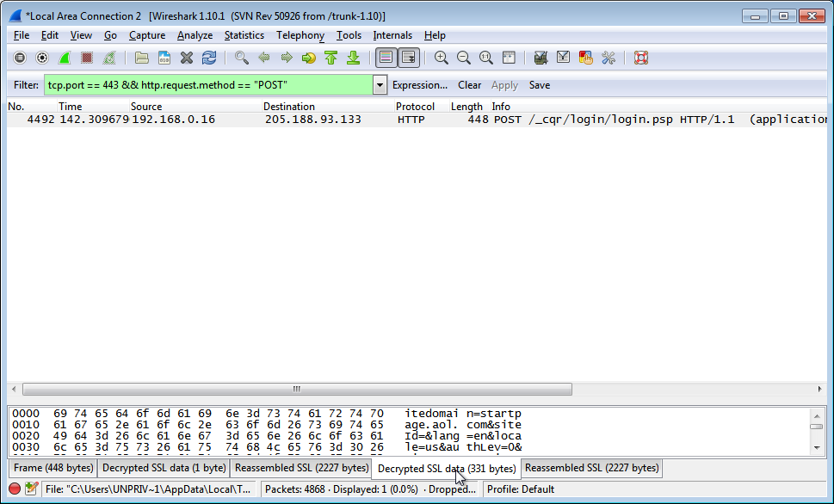Open help (lifebuoy icon)
This screenshot has height=504, width=834.
[641, 58]
